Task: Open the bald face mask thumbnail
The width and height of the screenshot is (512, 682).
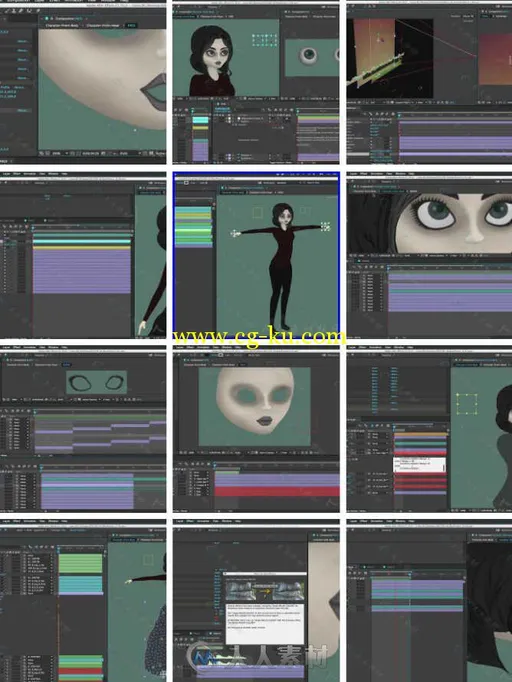Action: pyautogui.click(x=256, y=429)
